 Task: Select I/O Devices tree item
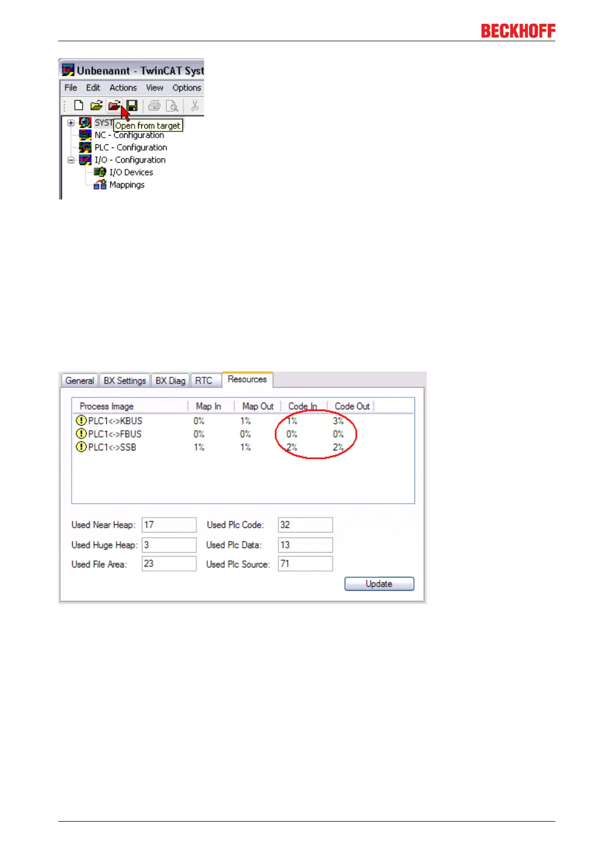coord(131,172)
